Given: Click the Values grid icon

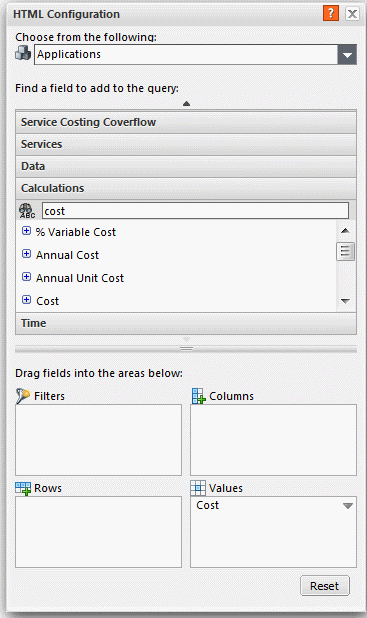Looking at the screenshot, I should pyautogui.click(x=198, y=488).
